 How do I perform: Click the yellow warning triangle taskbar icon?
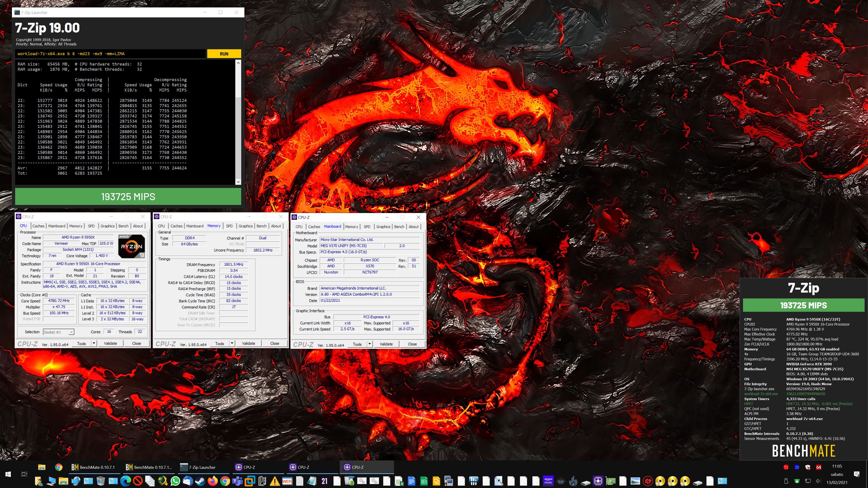(x=275, y=482)
